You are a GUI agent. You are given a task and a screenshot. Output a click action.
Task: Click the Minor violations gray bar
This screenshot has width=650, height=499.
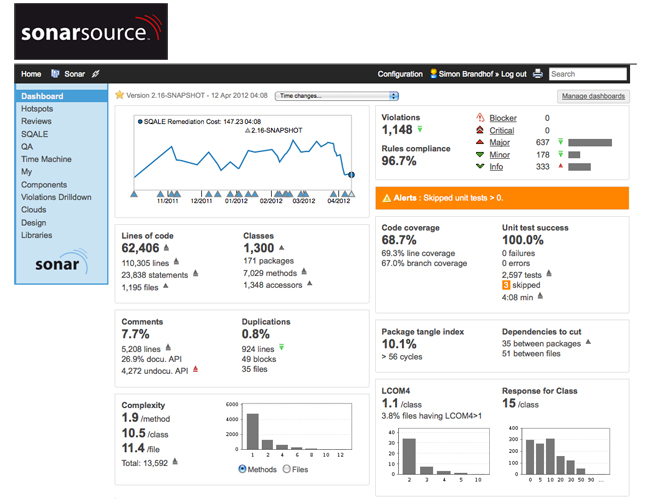click(x=574, y=155)
